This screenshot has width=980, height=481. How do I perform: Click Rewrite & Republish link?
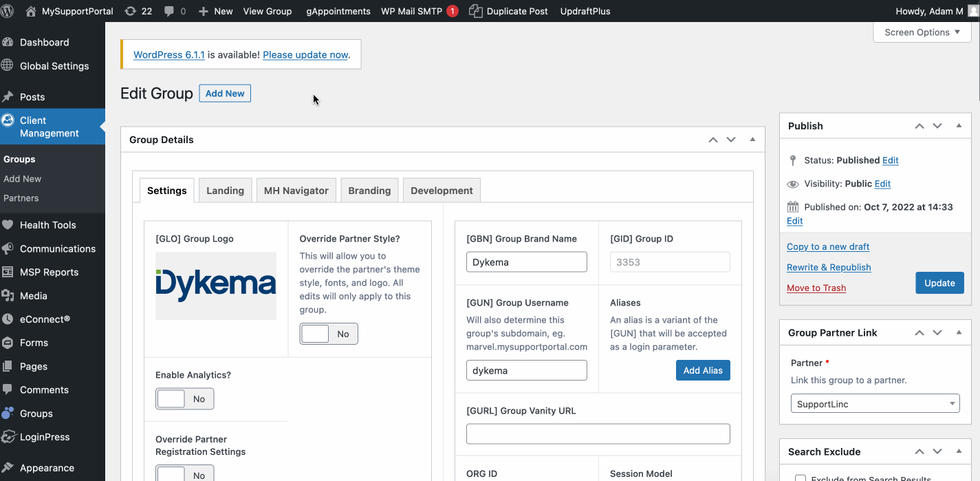tap(829, 267)
